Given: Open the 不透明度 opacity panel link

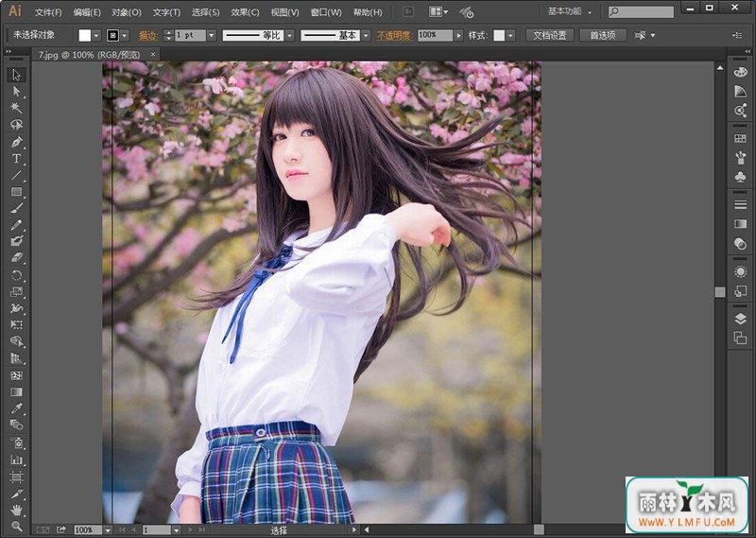Looking at the screenshot, I should [394, 35].
